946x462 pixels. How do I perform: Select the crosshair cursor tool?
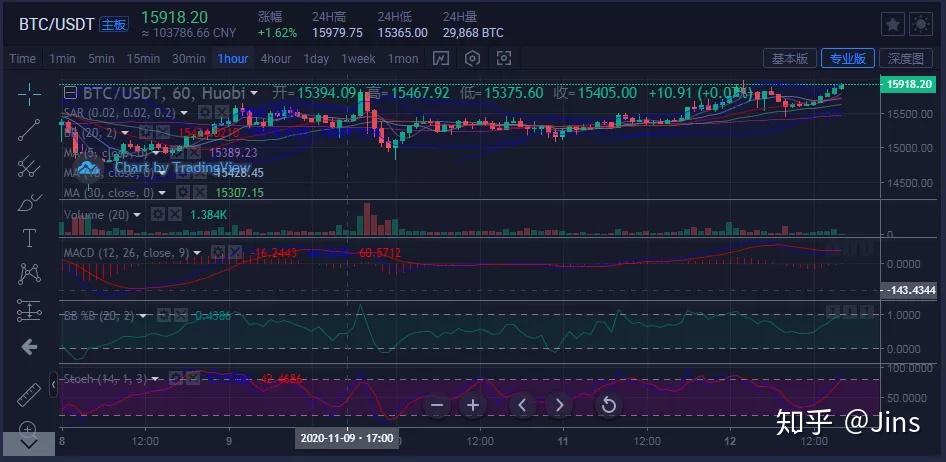29,93
